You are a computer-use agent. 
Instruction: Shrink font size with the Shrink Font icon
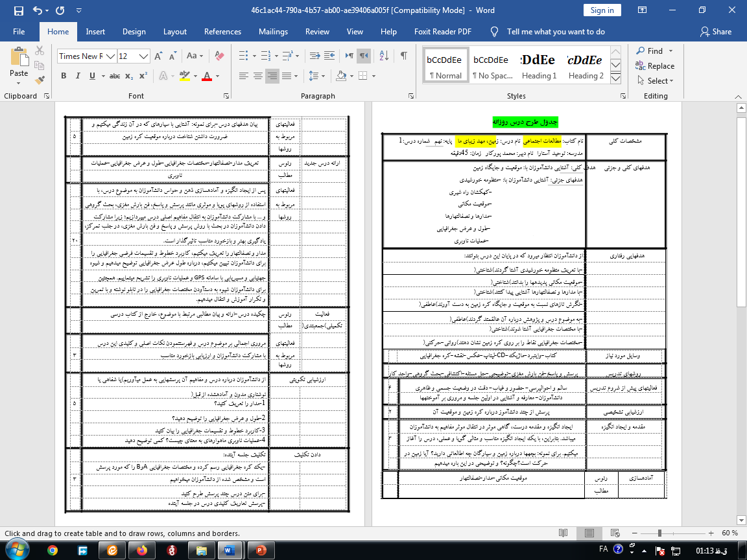click(x=173, y=56)
